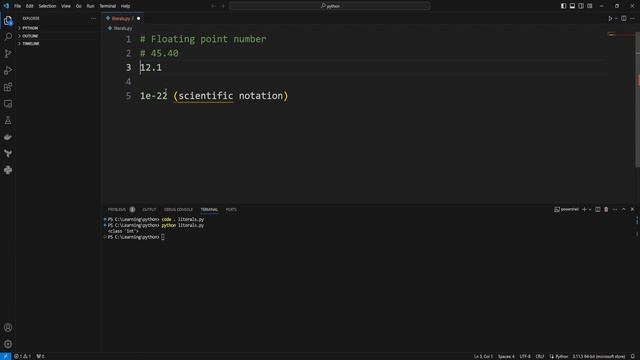Viewport: 640px width, 360px height.
Task: Split the editor to the right
Action: [x=624, y=18]
